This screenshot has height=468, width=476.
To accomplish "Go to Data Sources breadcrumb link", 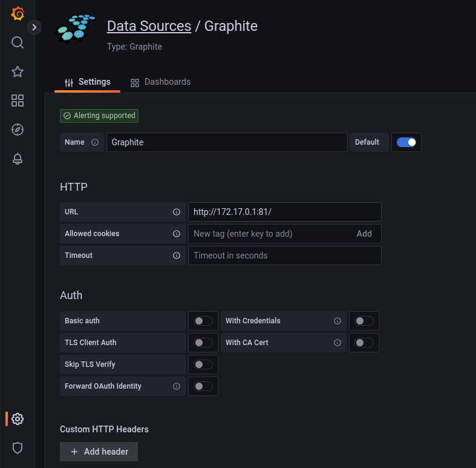I will 149,26.
